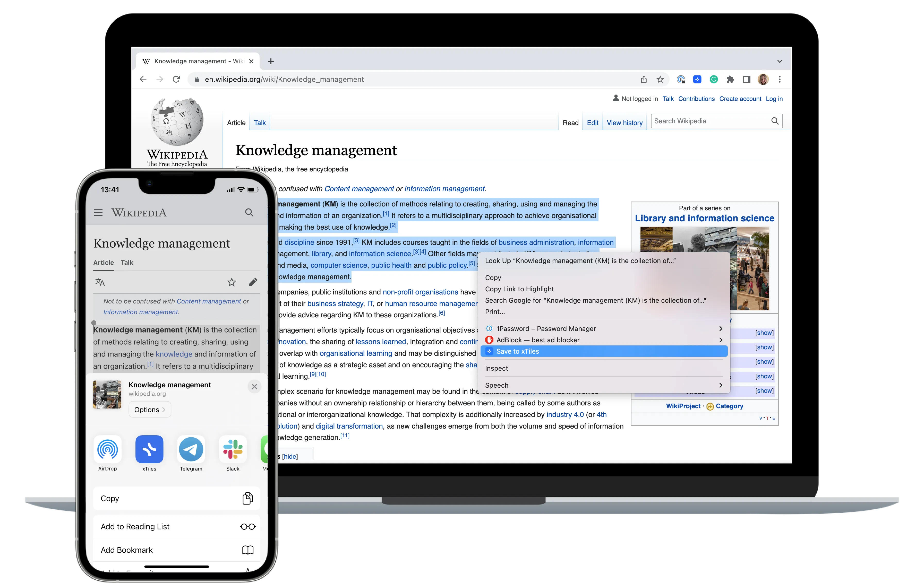Select xTiles in the iPhone share sheet
Image resolution: width=924 pixels, height=583 pixels.
[x=149, y=449]
